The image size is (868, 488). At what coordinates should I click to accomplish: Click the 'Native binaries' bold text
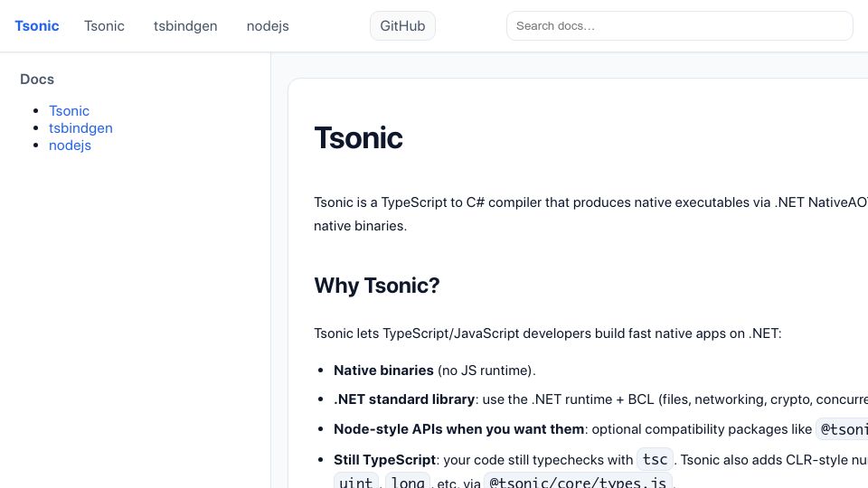coord(383,371)
